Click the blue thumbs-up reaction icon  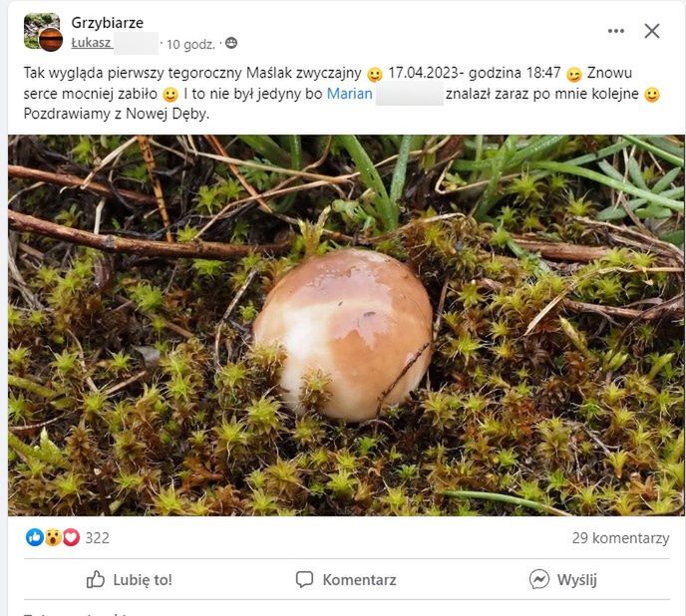pos(34,537)
